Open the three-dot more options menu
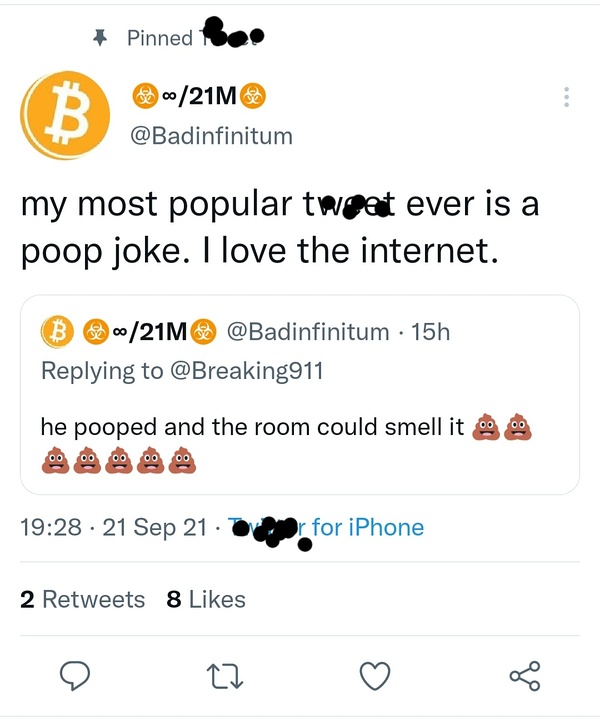Image resolution: width=600 pixels, height=727 pixels. click(566, 97)
